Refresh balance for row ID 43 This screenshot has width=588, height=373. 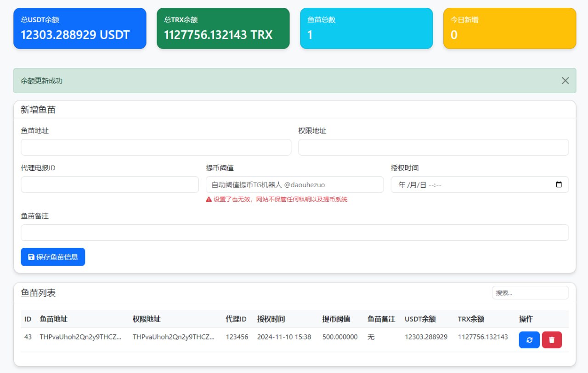point(529,340)
